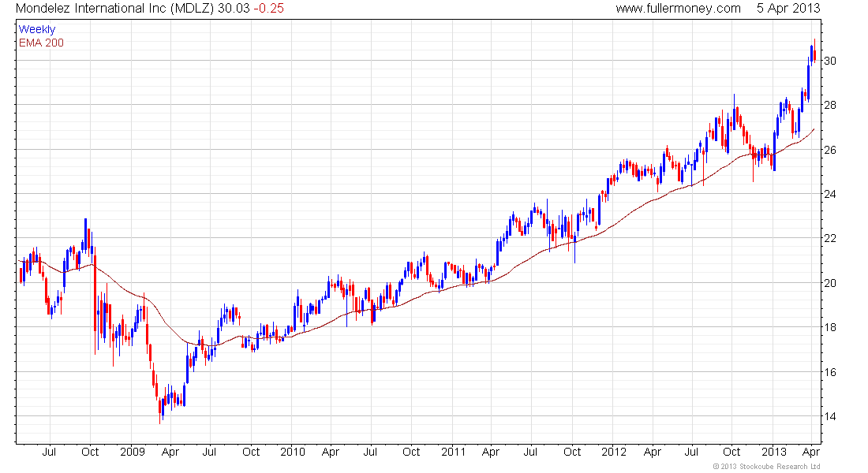The height and width of the screenshot is (473, 868).
Task: Click the 24 price axis label
Action: (830, 194)
